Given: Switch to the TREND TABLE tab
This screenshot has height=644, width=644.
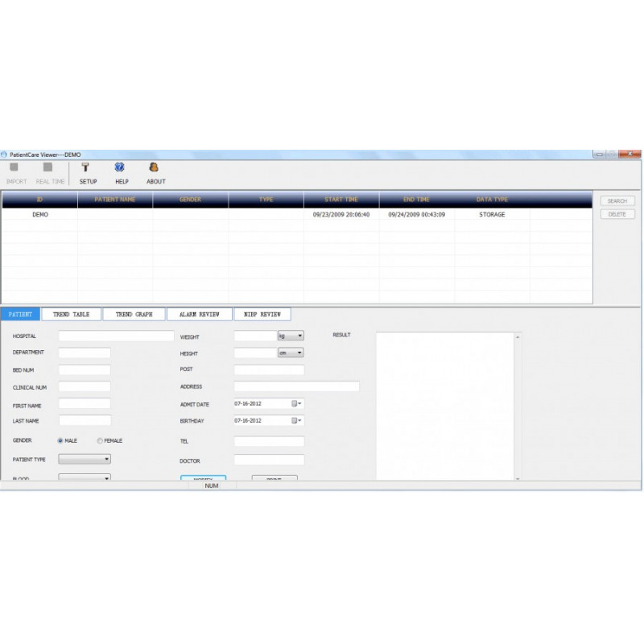Looking at the screenshot, I should (x=72, y=314).
